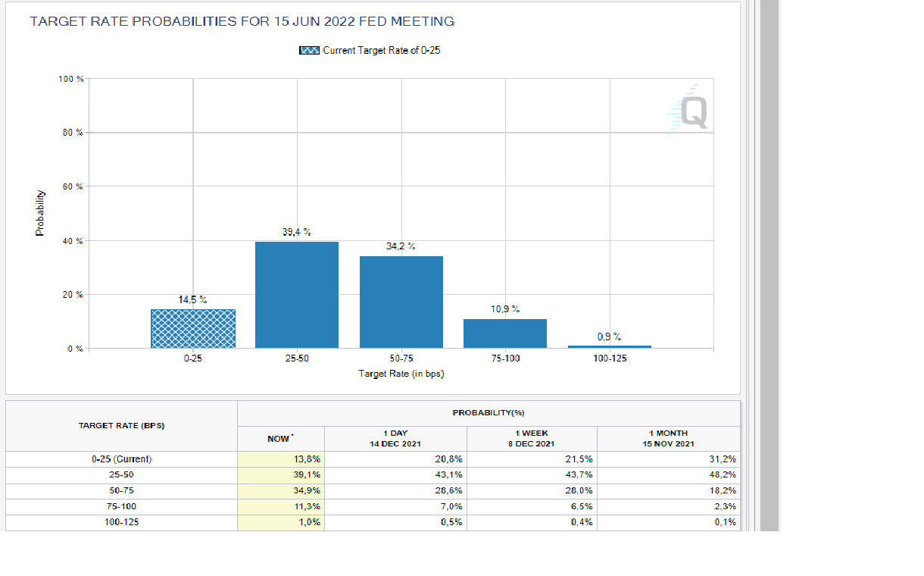924x576 pixels.
Task: Click the chart title for 15 Jun 2022 meeting
Action: (242, 22)
